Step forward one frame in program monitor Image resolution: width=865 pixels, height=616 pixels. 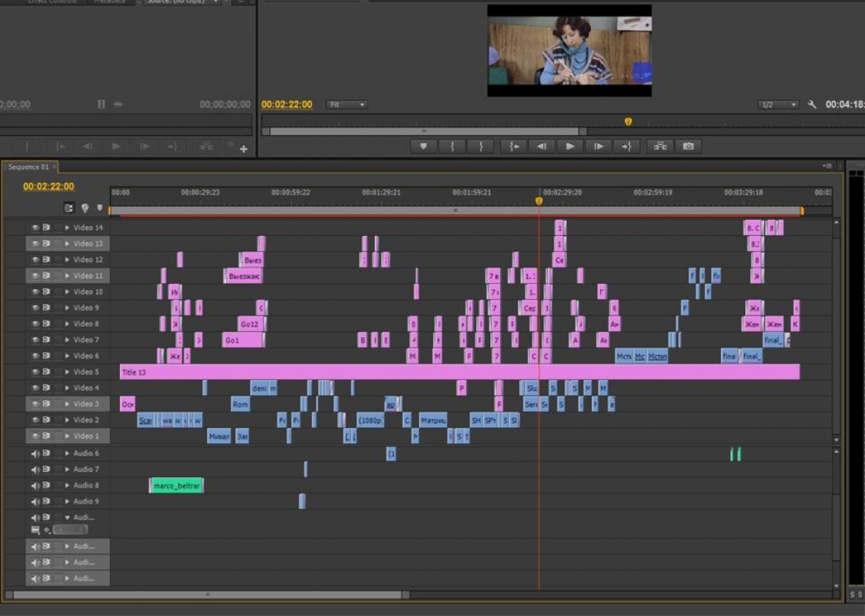coord(598,146)
